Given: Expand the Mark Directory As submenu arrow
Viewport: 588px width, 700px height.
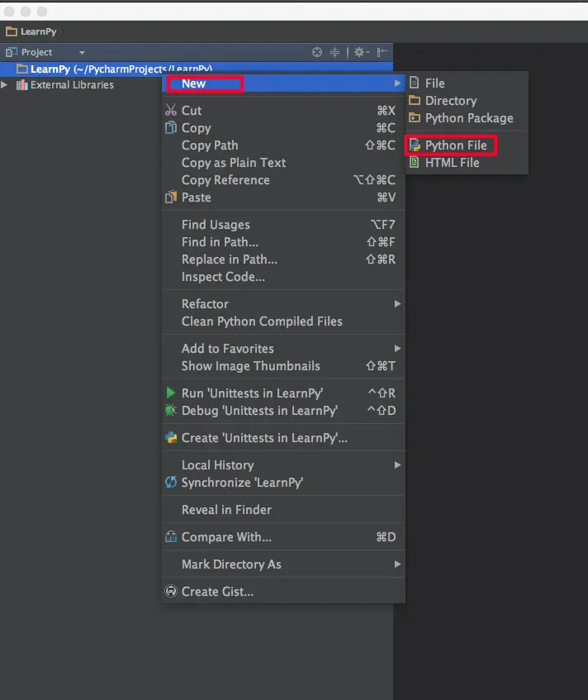Looking at the screenshot, I should point(397,564).
